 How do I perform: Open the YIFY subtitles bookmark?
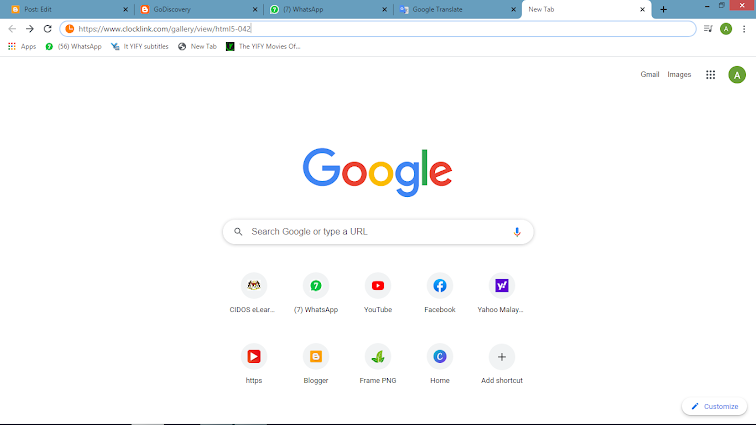[x=140, y=46]
